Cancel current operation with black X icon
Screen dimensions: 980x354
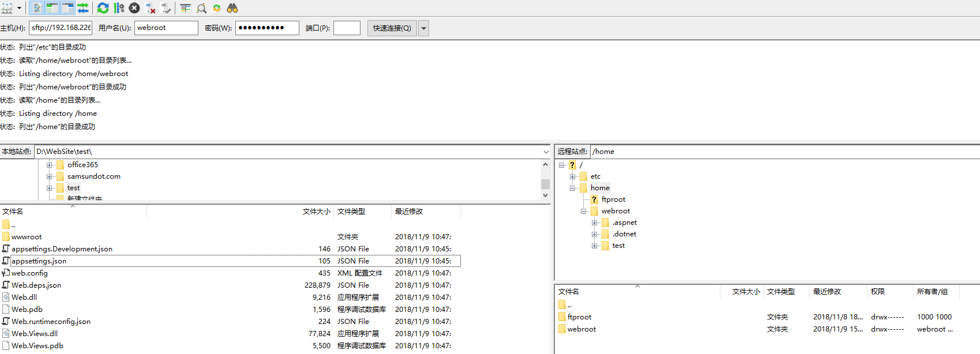pos(134,8)
